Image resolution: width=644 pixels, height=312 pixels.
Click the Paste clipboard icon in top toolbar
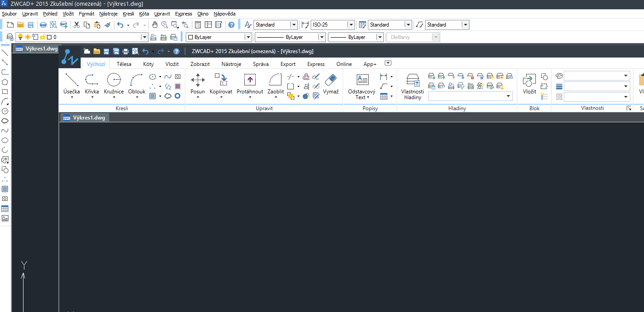[x=97, y=25]
